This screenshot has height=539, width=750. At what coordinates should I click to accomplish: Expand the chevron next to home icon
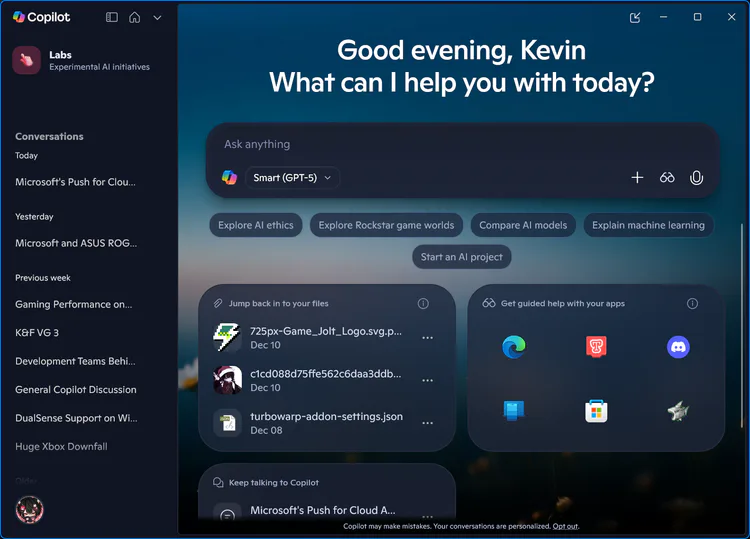point(157,18)
